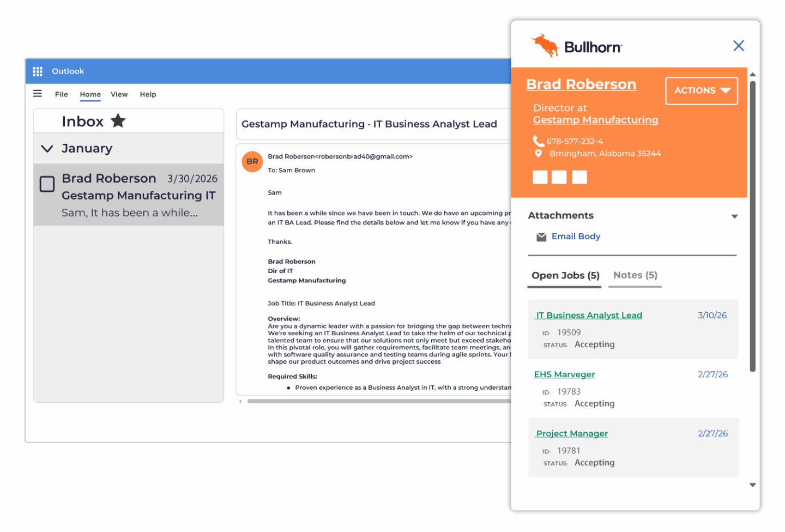Click the scroll left arrow under the email

(x=240, y=402)
